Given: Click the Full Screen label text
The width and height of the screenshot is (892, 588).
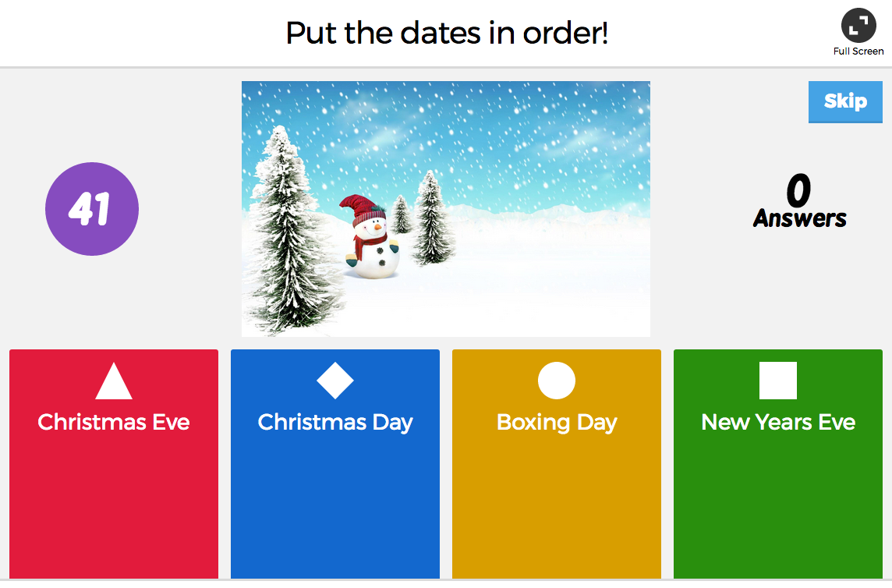Looking at the screenshot, I should (x=858, y=51).
